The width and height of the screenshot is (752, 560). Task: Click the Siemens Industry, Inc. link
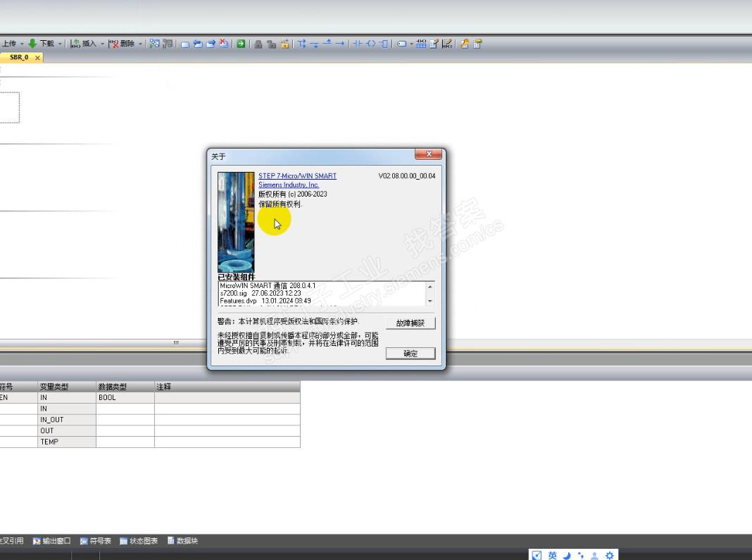[x=289, y=185]
